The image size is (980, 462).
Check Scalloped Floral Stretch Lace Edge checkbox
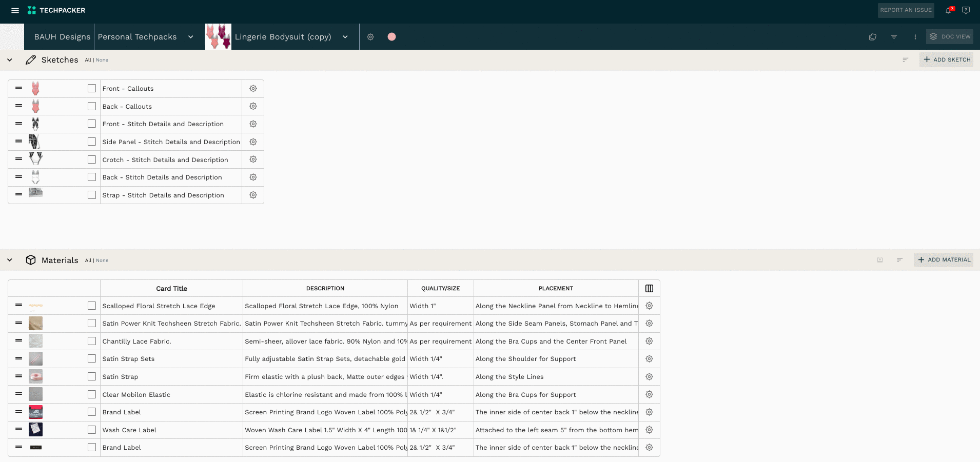pos(92,306)
